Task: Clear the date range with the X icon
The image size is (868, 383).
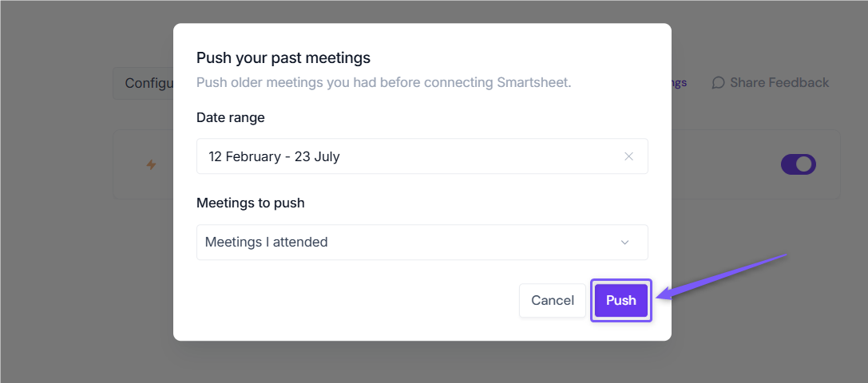Action: pos(628,156)
